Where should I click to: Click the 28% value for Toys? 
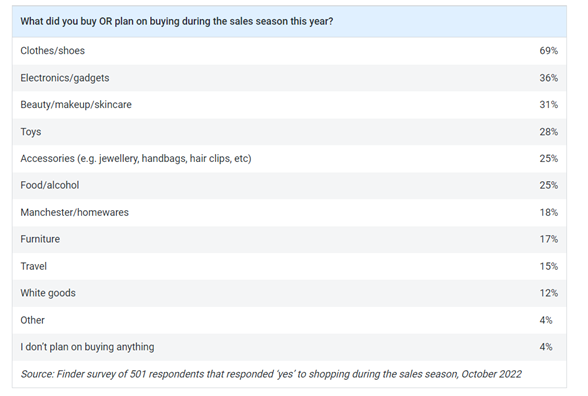coord(549,132)
